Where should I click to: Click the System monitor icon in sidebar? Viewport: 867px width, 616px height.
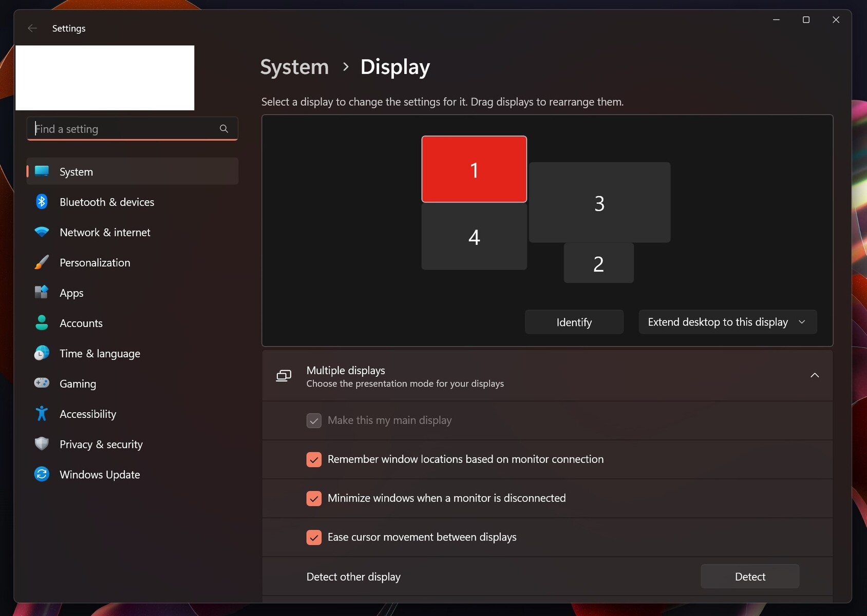42,171
